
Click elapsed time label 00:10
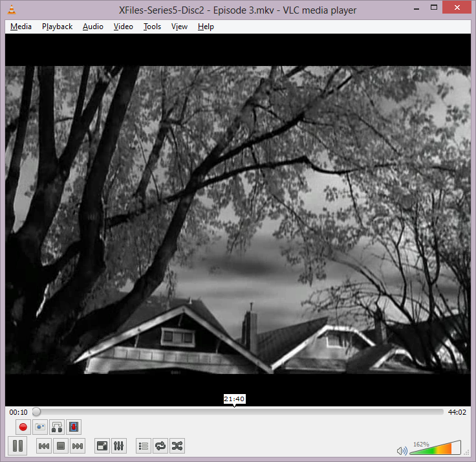[18, 412]
